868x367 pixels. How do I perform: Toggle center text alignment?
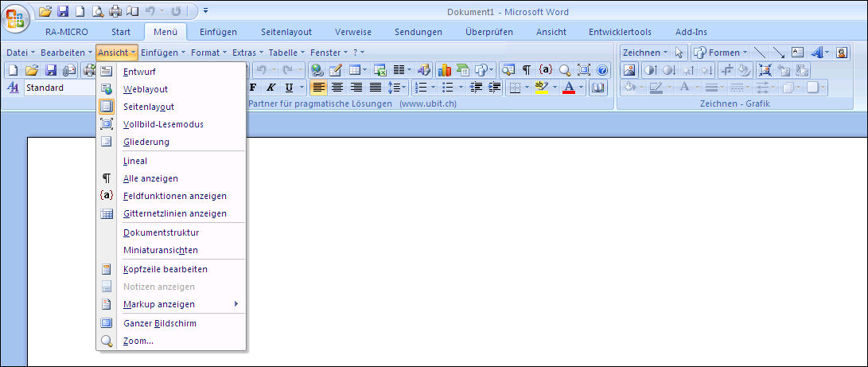click(337, 88)
